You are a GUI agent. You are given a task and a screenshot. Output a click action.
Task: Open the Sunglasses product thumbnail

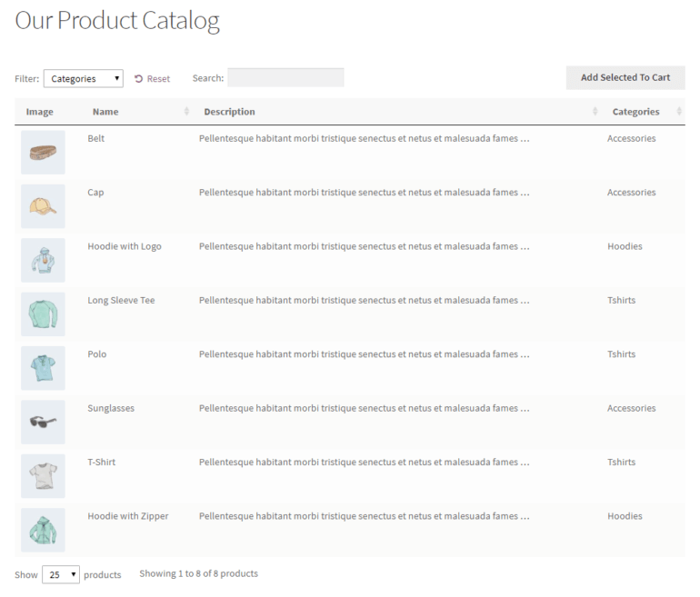click(x=43, y=423)
